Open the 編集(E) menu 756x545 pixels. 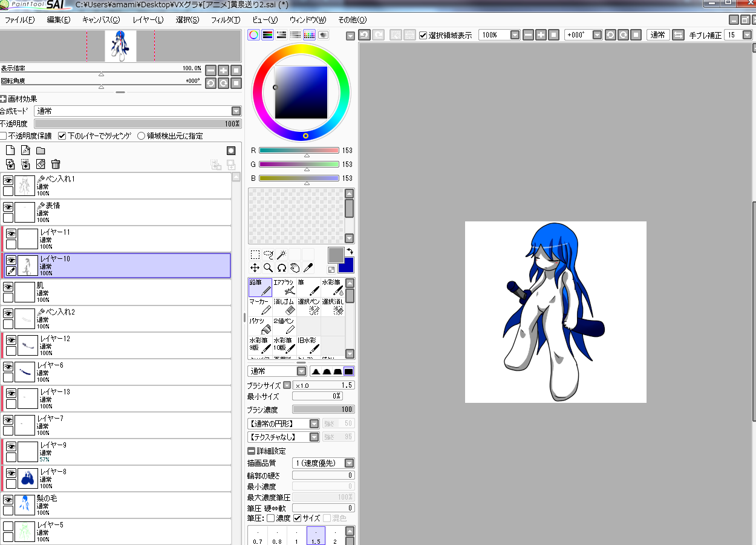[x=58, y=20]
